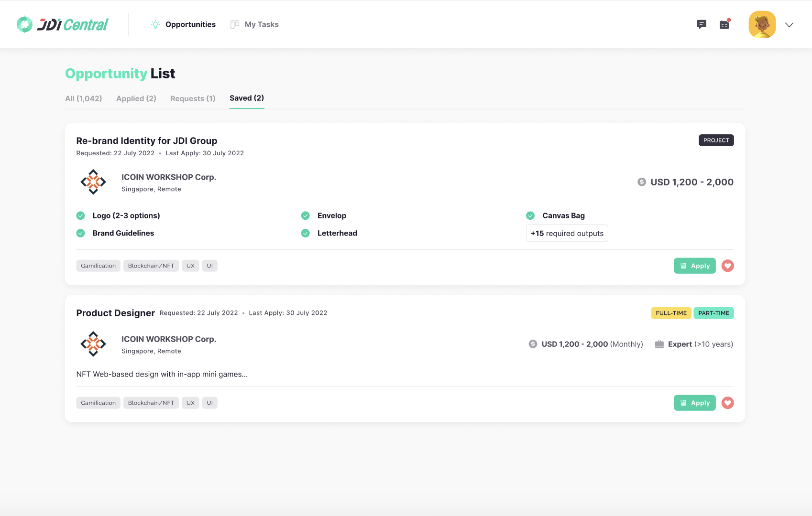Expand the truncated NFT Web-based design description
812x516 pixels.
tap(162, 374)
